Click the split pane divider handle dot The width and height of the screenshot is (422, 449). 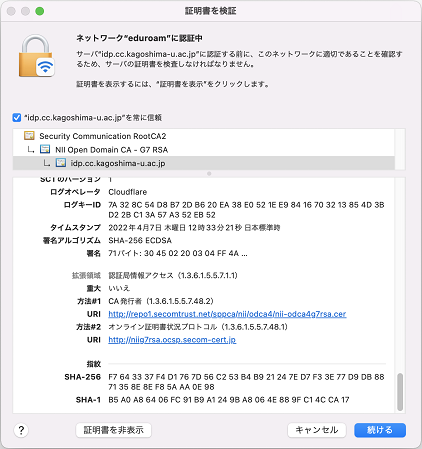pos(209,174)
